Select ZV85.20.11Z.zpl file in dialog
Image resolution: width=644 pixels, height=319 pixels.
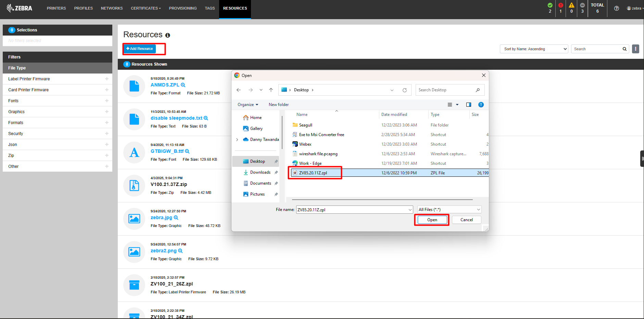coord(390,173)
